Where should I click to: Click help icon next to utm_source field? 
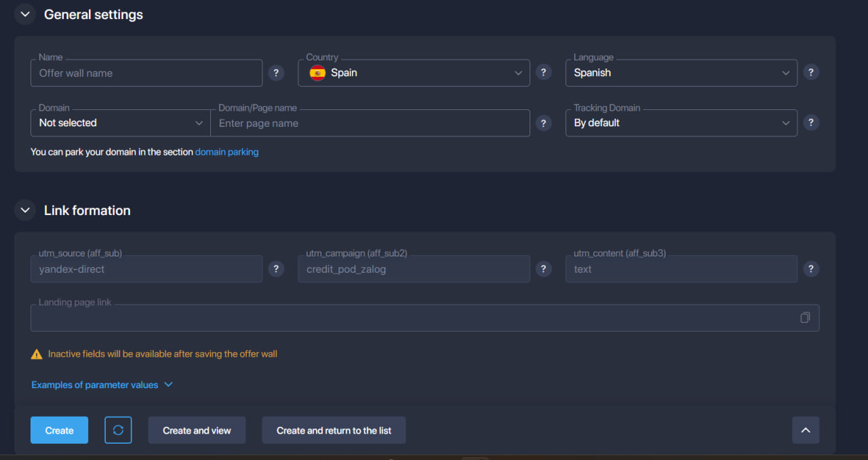(x=276, y=269)
